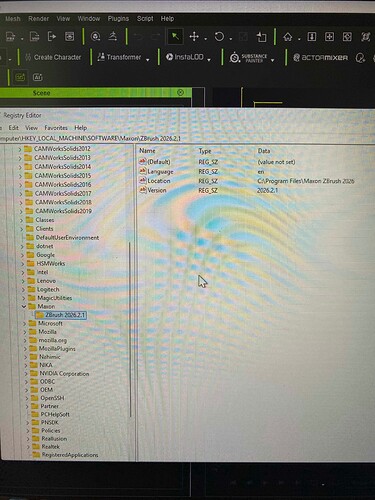Click the down-arrow box view icon after Home
The image size is (375, 500).
tap(312, 36)
